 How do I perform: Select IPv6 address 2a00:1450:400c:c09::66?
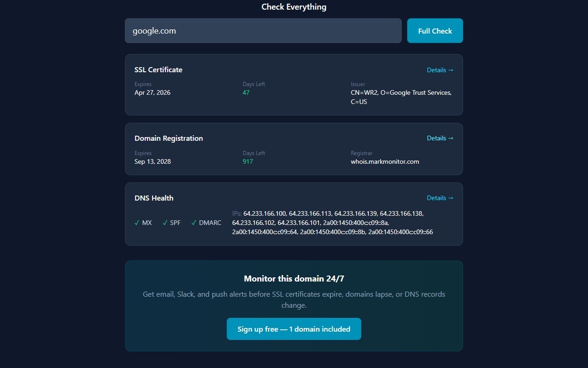click(x=401, y=232)
